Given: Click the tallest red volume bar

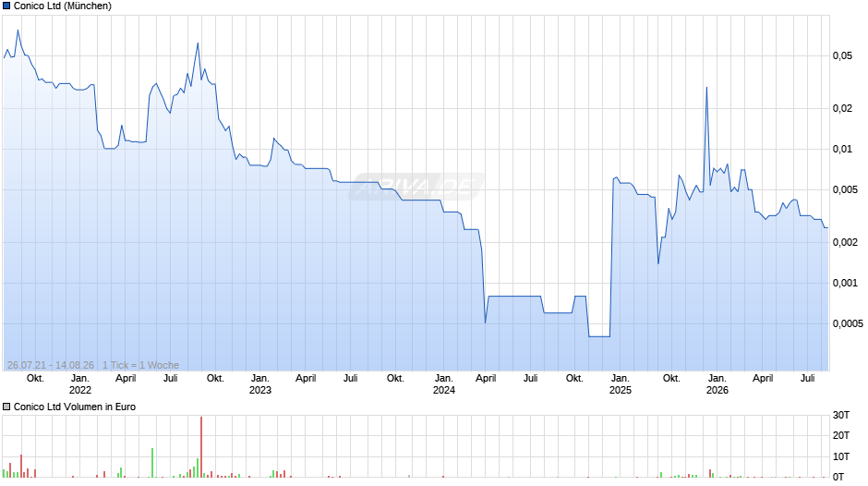Looking at the screenshot, I should pos(201,446).
